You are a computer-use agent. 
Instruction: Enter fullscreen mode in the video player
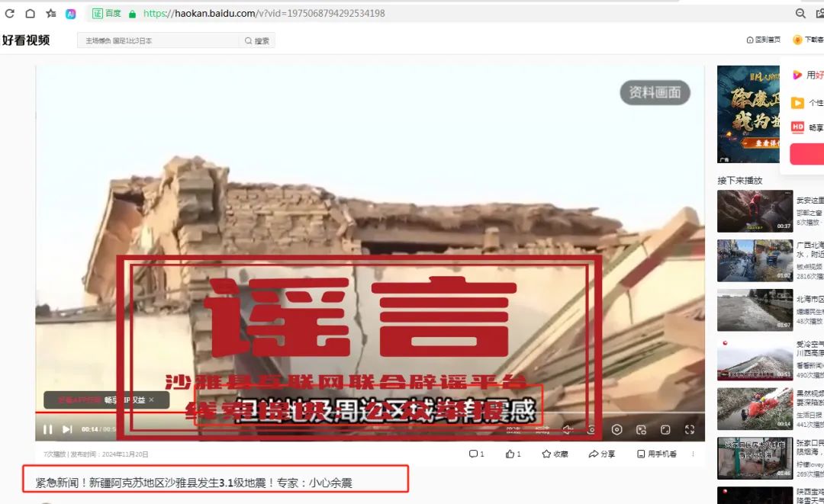[x=690, y=429]
